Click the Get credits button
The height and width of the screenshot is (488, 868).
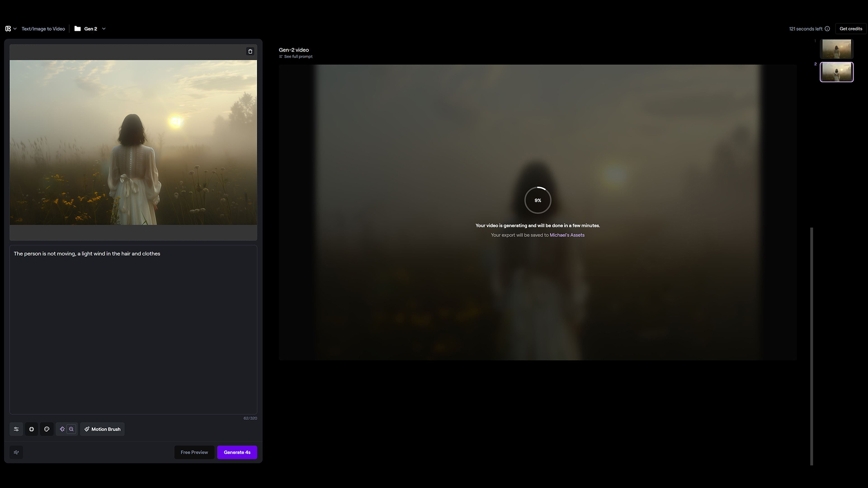point(850,29)
